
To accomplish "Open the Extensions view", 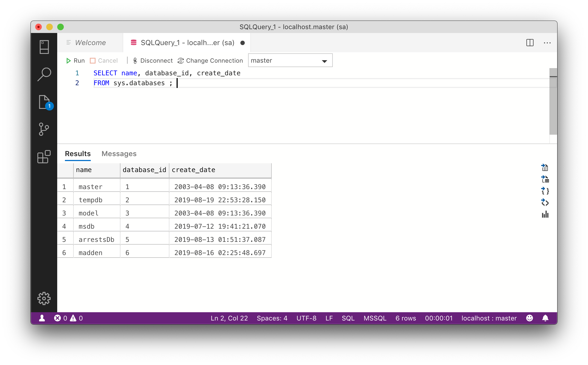I will pyautogui.click(x=44, y=157).
